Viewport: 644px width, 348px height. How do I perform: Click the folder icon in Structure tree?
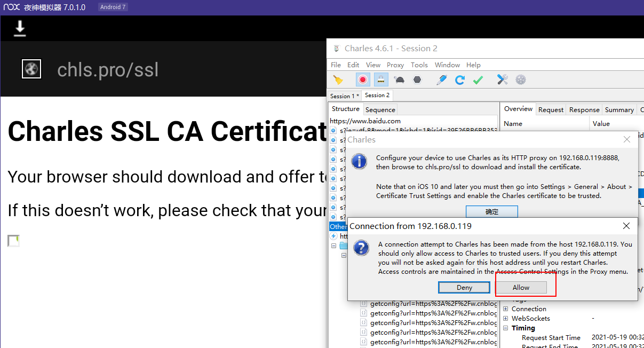point(344,246)
